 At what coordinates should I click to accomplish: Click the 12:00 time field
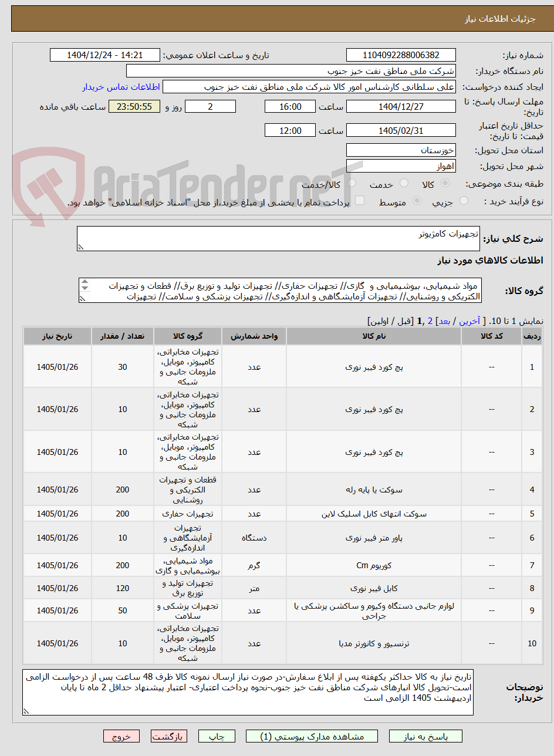[x=290, y=130]
